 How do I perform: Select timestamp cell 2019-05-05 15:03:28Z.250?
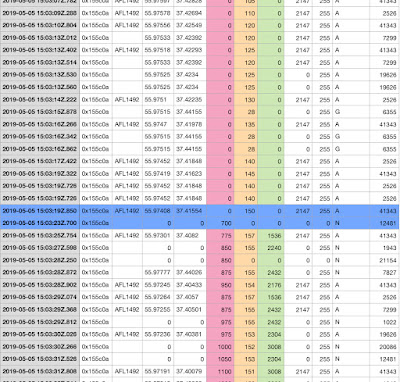click(40, 260)
